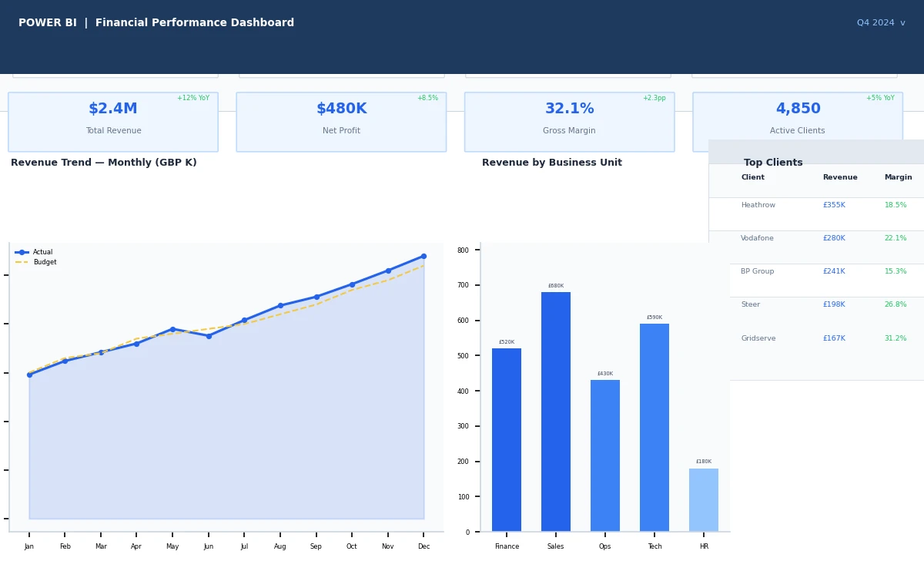Click the +2.3pp margin indicator
The height and width of the screenshot is (578, 924).
pos(654,99)
